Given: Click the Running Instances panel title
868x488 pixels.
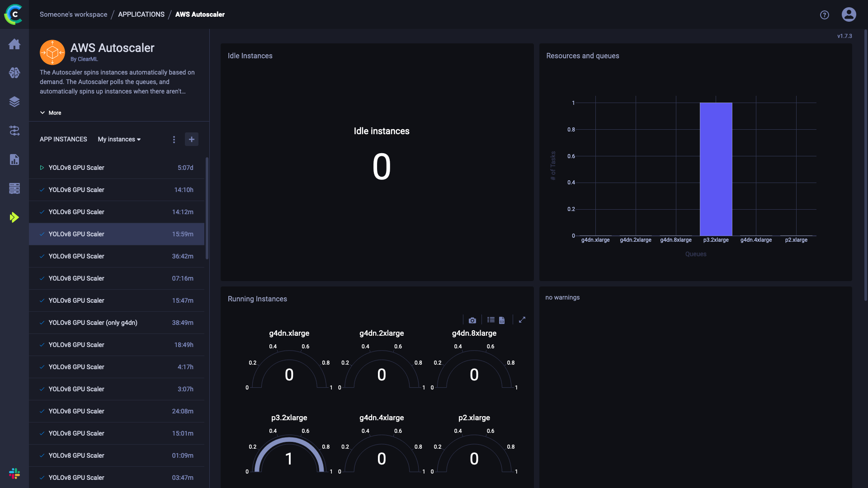Looking at the screenshot, I should (257, 299).
